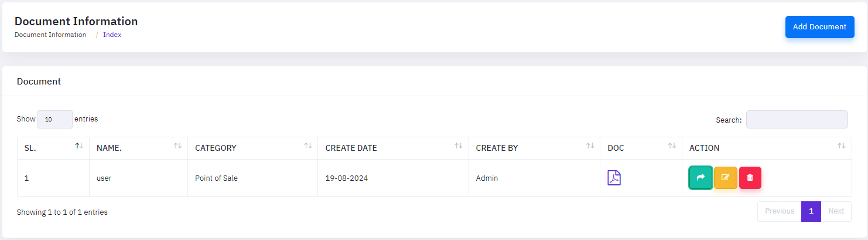Open the PDF document icon
This screenshot has height=240, width=868.
[614, 178]
